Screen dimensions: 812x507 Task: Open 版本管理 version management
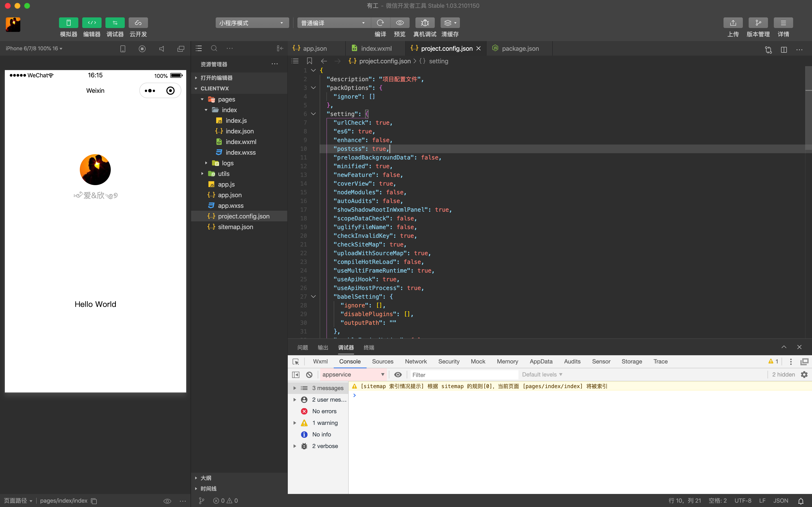[758, 22]
